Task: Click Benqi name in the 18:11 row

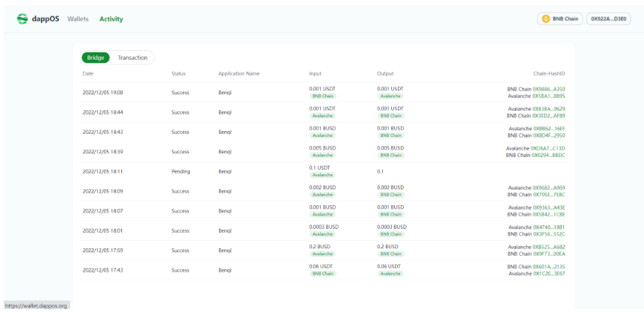Action: point(225,171)
